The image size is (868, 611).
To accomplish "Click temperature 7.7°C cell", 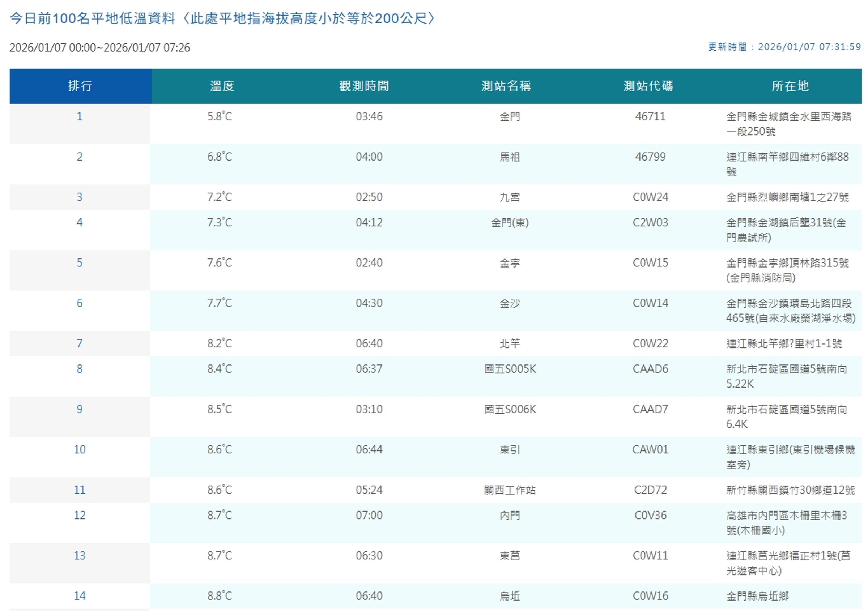I will coord(220,303).
